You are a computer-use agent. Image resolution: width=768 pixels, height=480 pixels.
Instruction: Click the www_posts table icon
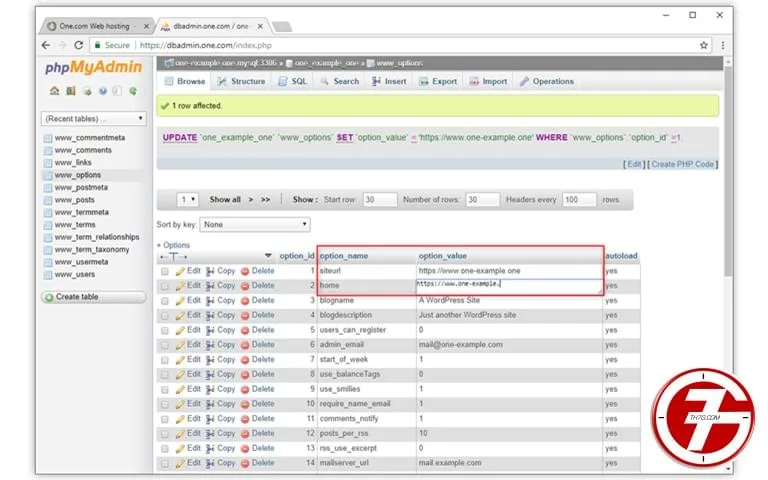click(x=48, y=200)
